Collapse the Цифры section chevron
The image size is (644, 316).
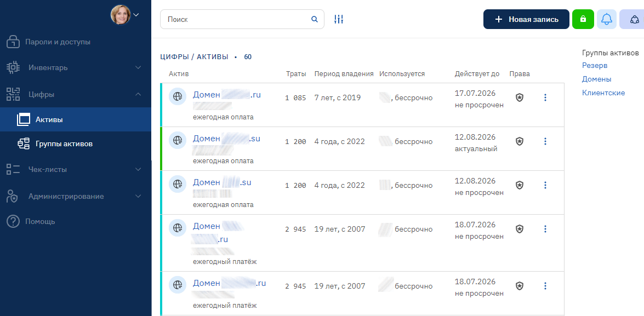139,94
